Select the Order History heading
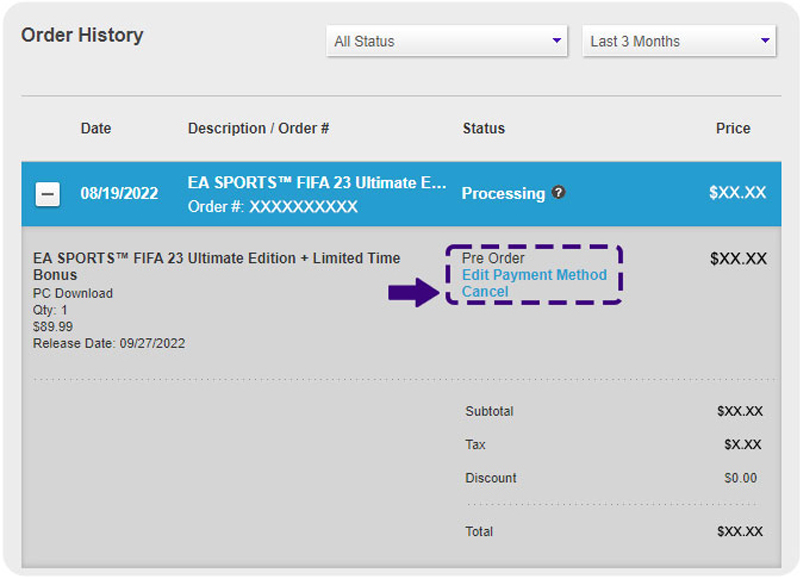Image resolution: width=800 pixels, height=577 pixels. pyautogui.click(x=82, y=35)
